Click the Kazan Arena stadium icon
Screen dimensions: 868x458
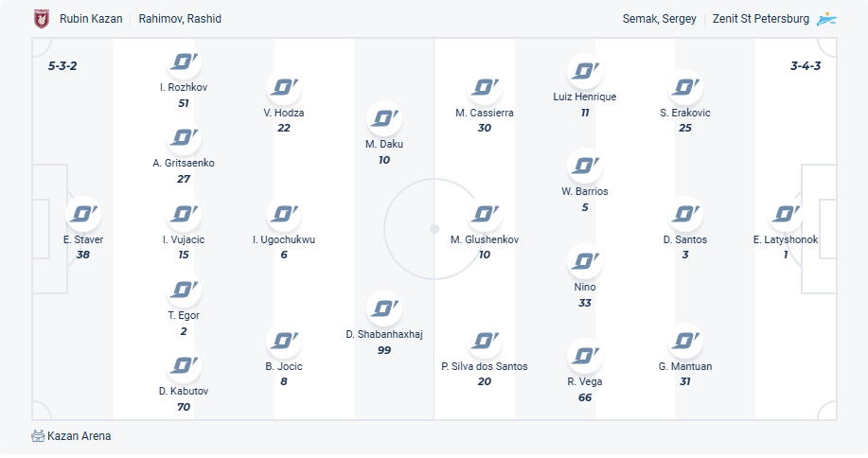tap(38, 436)
